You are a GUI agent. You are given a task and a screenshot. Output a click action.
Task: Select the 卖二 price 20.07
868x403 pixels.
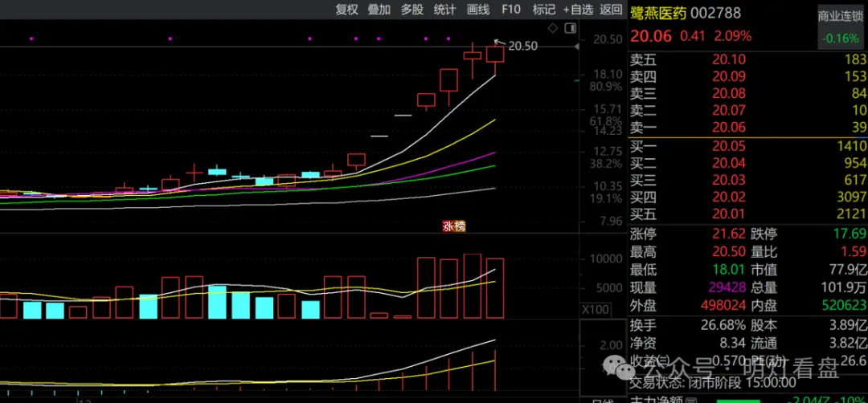pos(728,111)
